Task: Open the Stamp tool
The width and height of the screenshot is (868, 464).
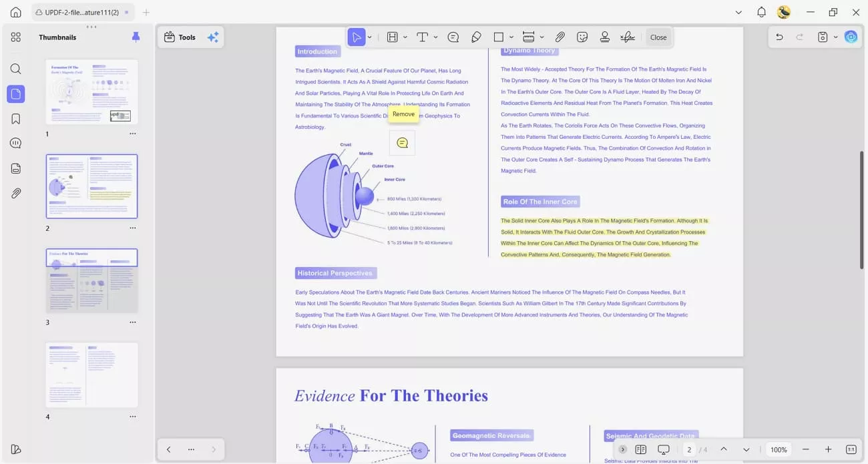Action: coord(604,37)
